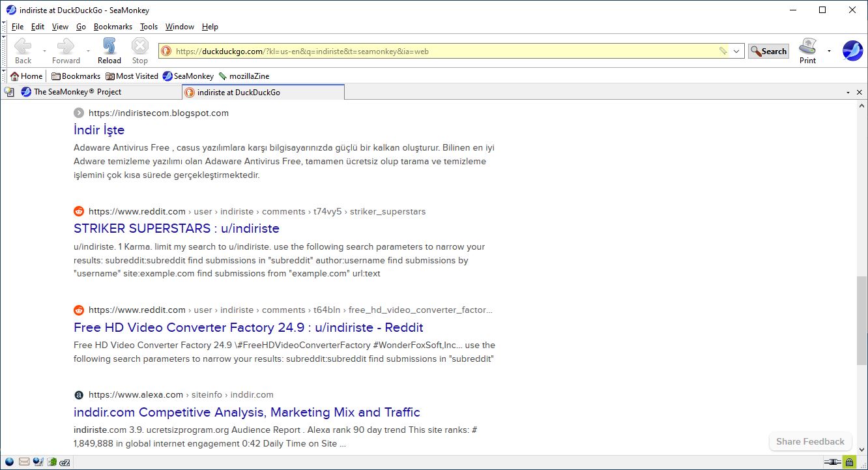Open the Tools menu
The height and width of the screenshot is (470, 868).
coord(149,27)
